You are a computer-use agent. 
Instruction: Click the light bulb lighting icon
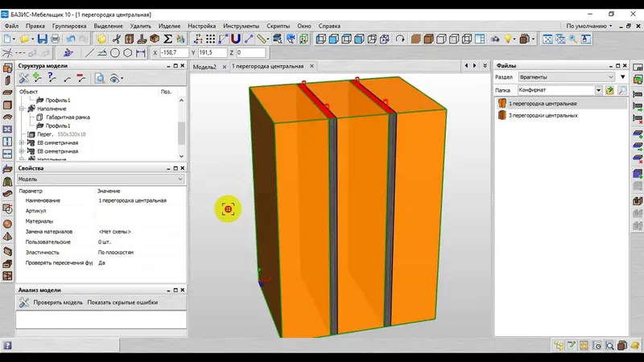coord(509,39)
